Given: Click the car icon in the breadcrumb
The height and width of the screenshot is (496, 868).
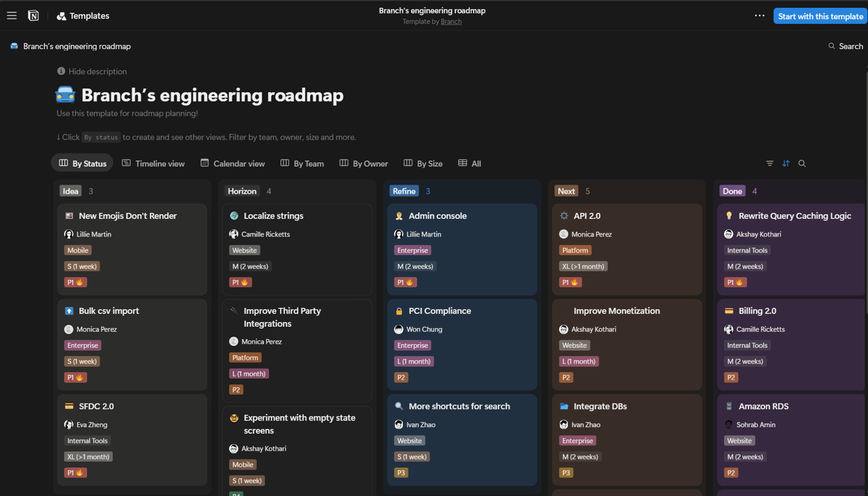Looking at the screenshot, I should click(x=14, y=46).
